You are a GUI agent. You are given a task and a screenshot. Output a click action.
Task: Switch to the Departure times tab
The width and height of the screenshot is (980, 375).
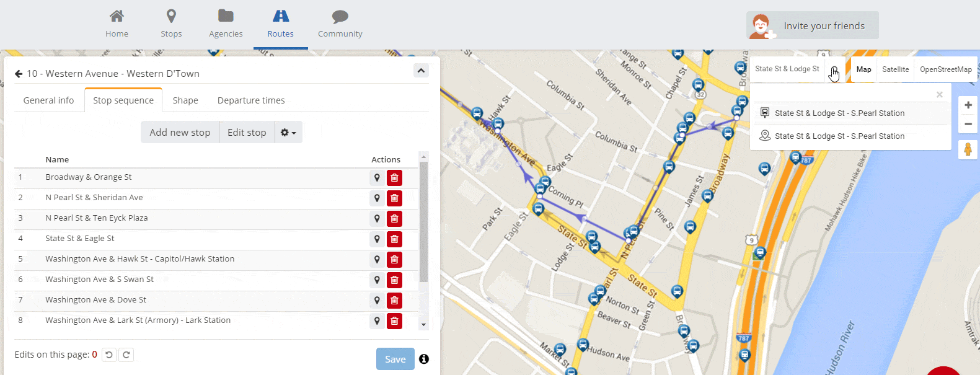point(251,100)
